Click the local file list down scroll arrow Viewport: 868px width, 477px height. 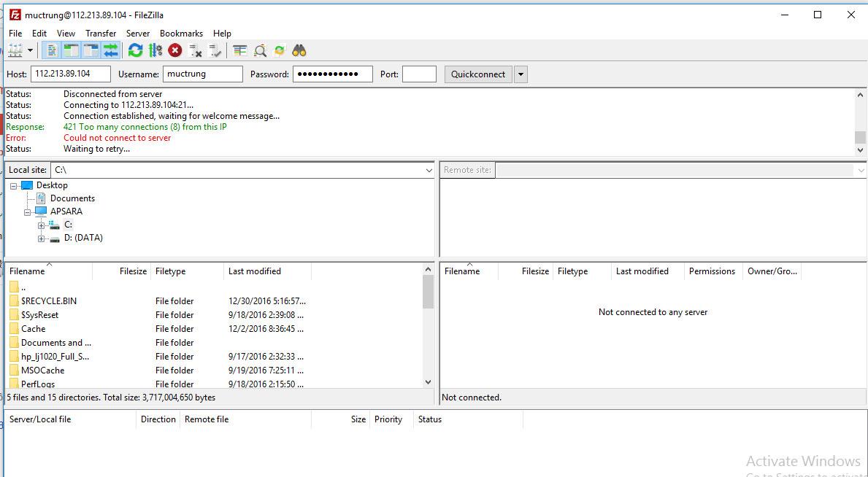click(x=428, y=382)
